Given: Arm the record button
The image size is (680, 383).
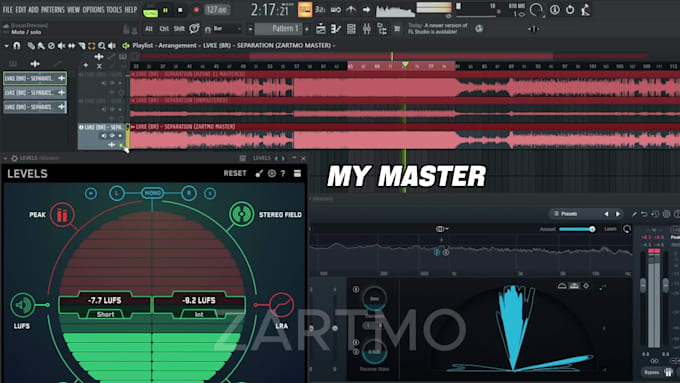Looking at the screenshot, I should 196,10.
